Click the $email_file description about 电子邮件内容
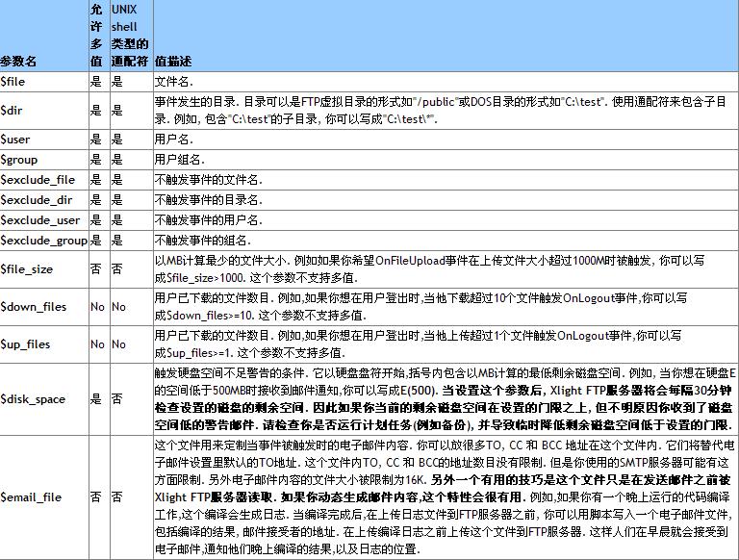Image resolution: width=739 pixels, height=560 pixels. point(445,497)
